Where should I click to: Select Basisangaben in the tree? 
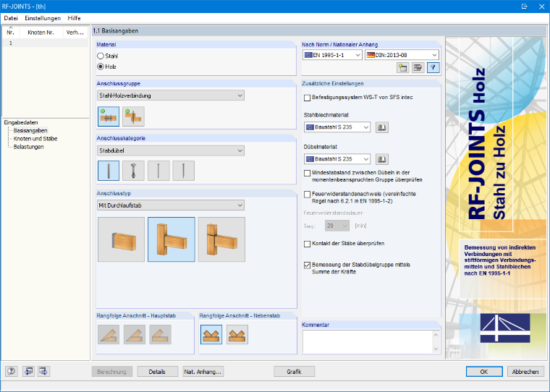pyautogui.click(x=30, y=130)
